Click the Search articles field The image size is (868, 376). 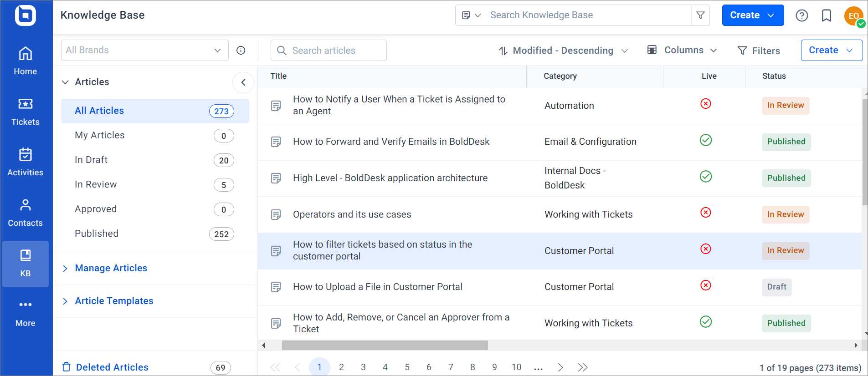[329, 51]
